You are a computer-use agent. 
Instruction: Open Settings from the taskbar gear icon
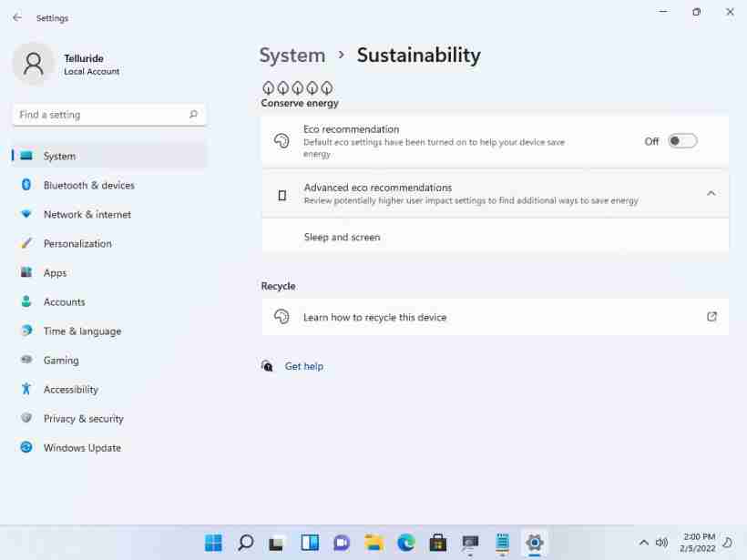click(x=534, y=543)
